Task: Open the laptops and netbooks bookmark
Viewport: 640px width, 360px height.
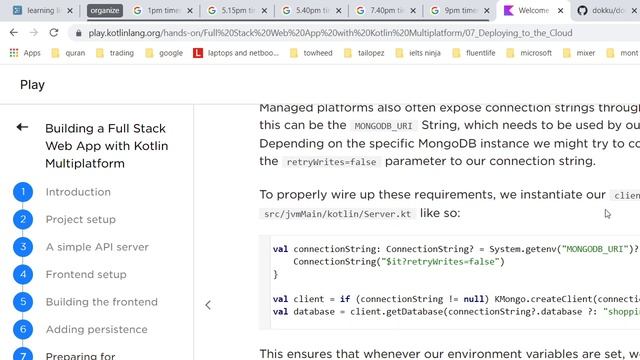Action: pos(236,53)
